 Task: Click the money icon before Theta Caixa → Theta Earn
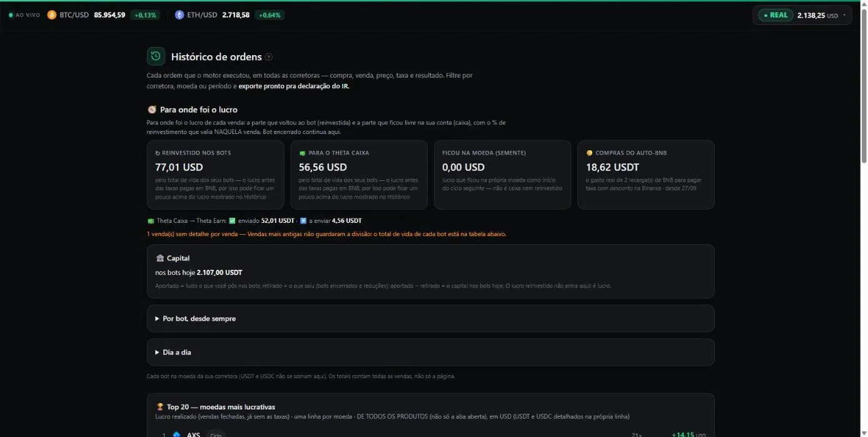coord(150,220)
